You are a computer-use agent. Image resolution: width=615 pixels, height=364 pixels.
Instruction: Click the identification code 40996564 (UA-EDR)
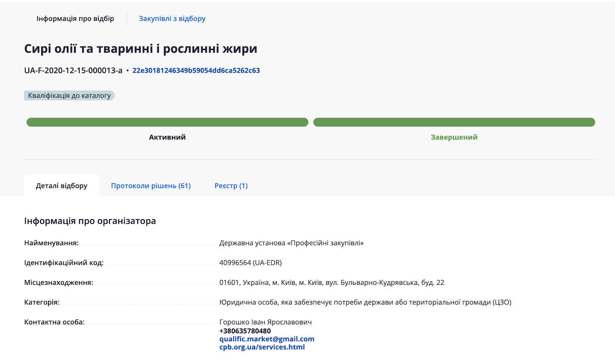tap(250, 263)
